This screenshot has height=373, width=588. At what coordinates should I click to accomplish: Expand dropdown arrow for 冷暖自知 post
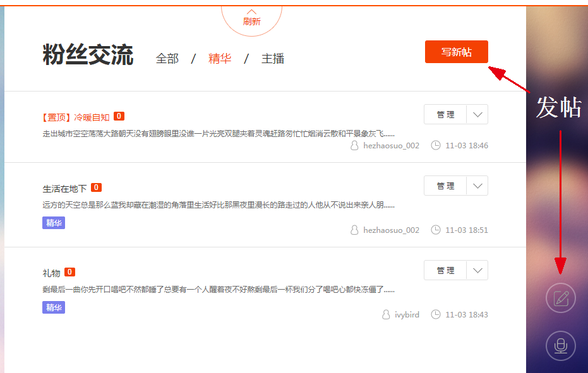coord(477,115)
